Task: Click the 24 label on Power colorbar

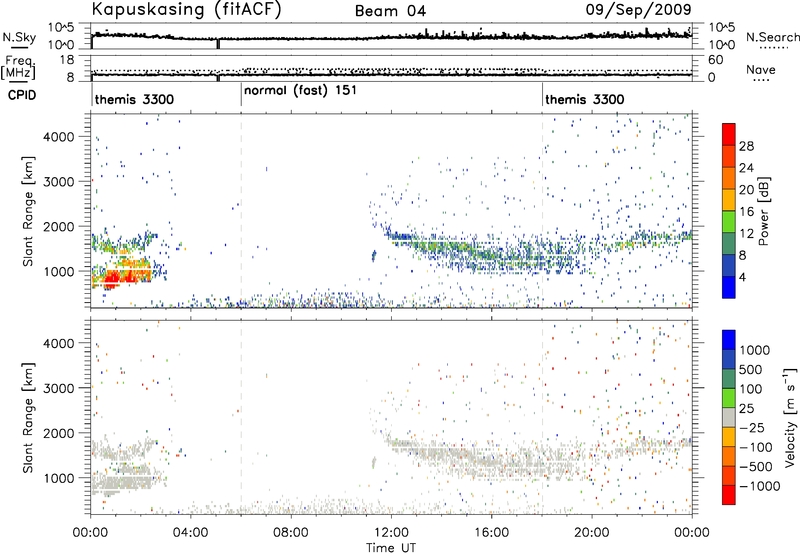Action: pyautogui.click(x=746, y=168)
